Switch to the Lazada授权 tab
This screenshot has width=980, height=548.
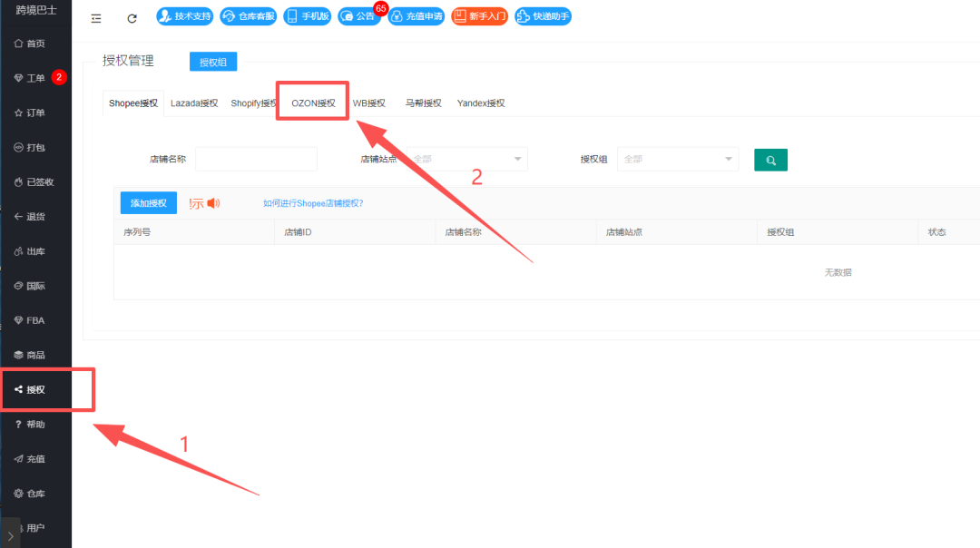[194, 103]
